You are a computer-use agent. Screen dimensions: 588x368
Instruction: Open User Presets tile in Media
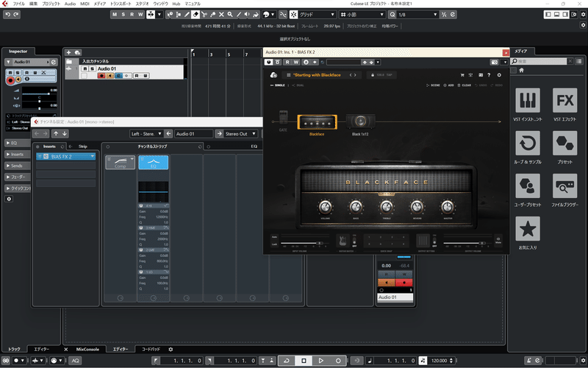tap(528, 186)
